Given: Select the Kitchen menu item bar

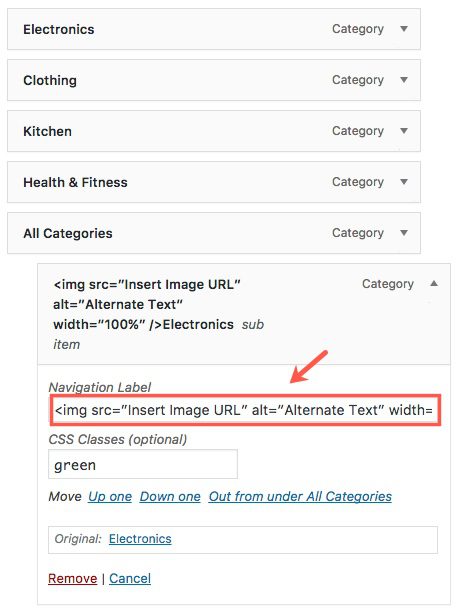Looking at the screenshot, I should 214,131.
